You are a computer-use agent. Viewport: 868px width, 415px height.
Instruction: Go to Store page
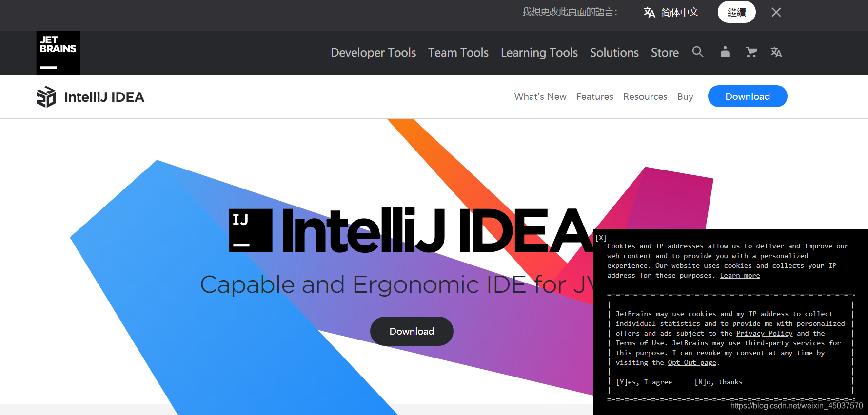(665, 53)
